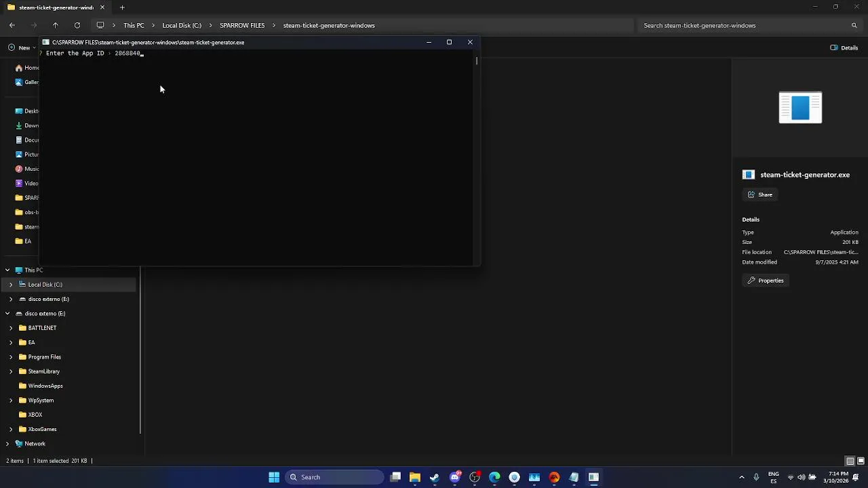Open the chevron dropdown after Local Disk (C:)
The image size is (868, 488).
pos(210,25)
